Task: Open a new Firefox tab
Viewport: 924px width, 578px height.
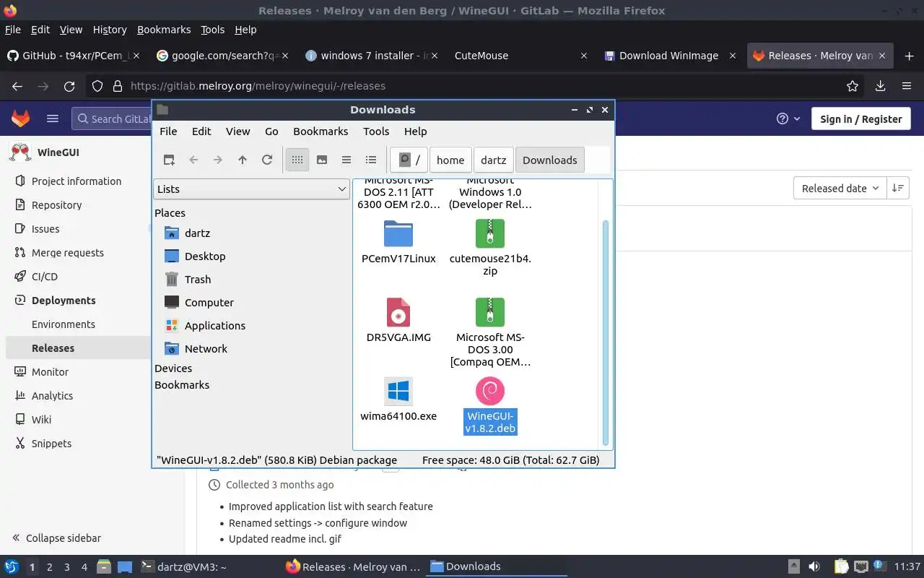Action: (909, 56)
